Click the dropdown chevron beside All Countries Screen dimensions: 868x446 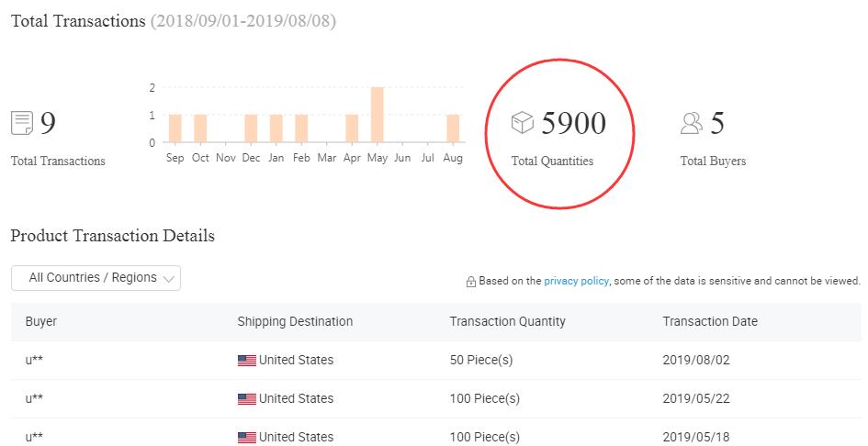coord(169,279)
